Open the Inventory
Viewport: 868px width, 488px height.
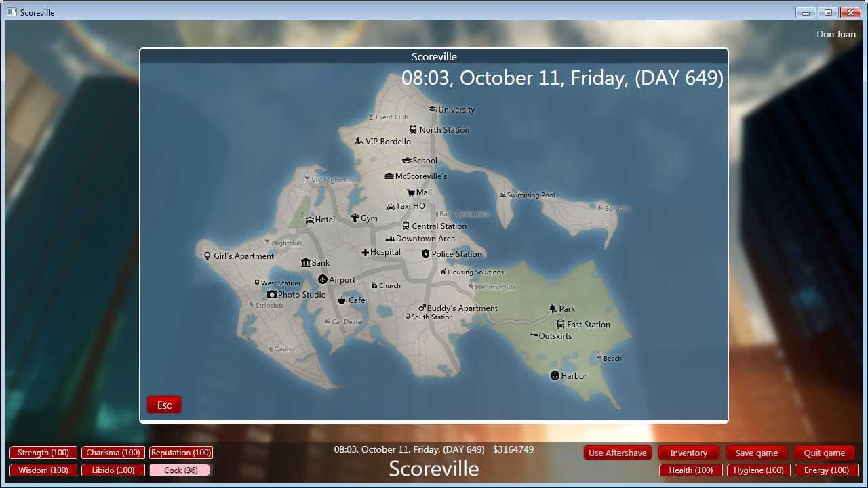tap(688, 453)
